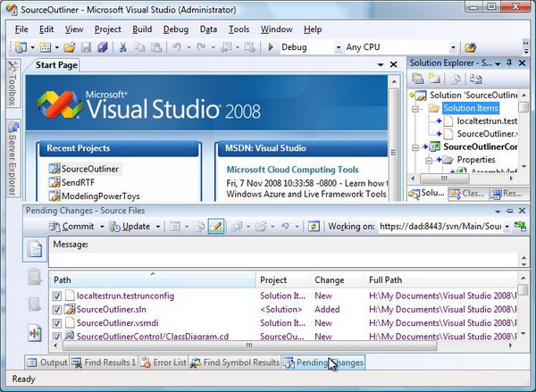Open the Start Page window list dropdown arrow
Image resolution: width=536 pixels, height=392 pixels.
point(381,64)
